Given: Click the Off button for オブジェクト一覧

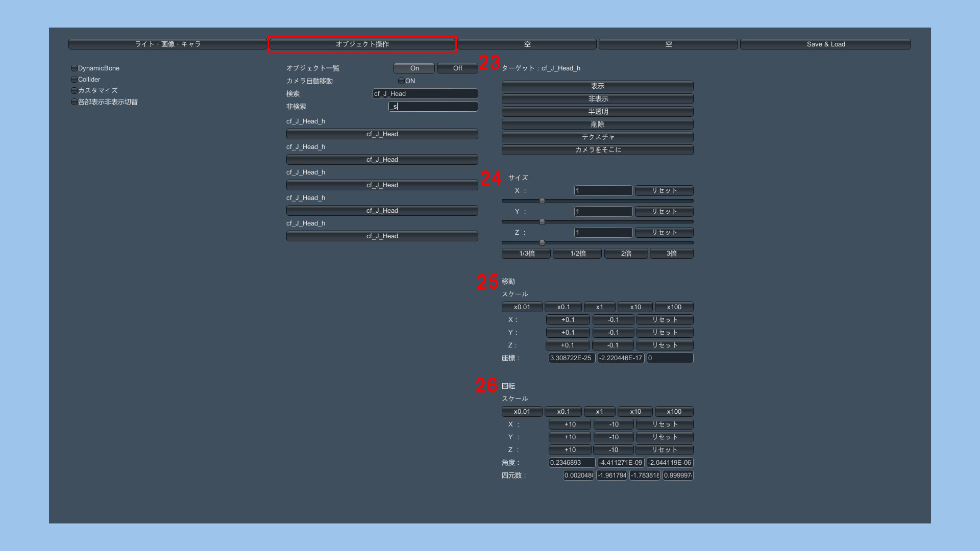Looking at the screenshot, I should (x=457, y=68).
